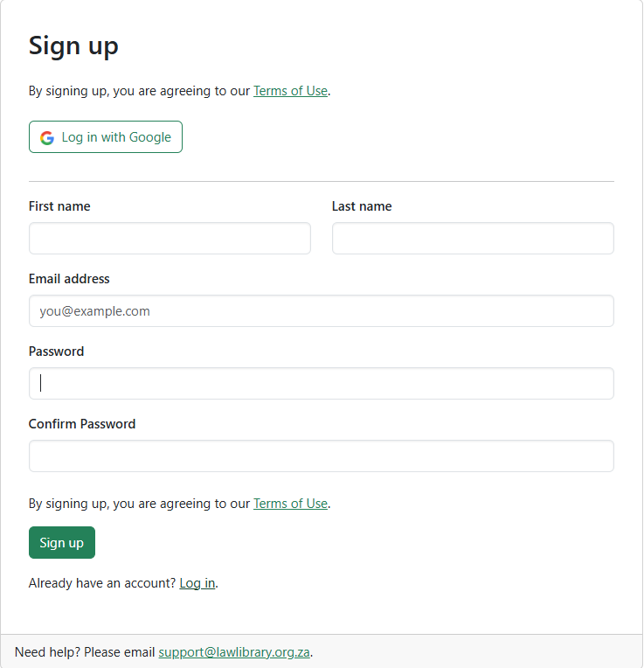Click the Last name label text

(362, 206)
